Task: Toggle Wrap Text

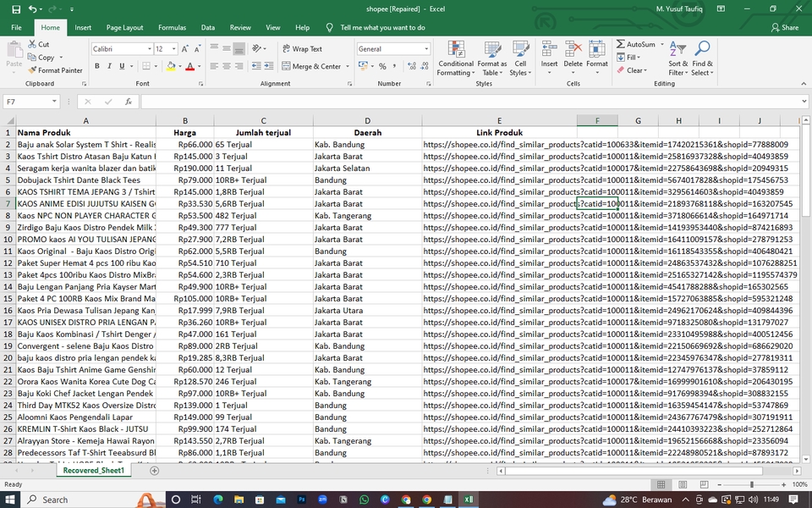Action: 303,49
